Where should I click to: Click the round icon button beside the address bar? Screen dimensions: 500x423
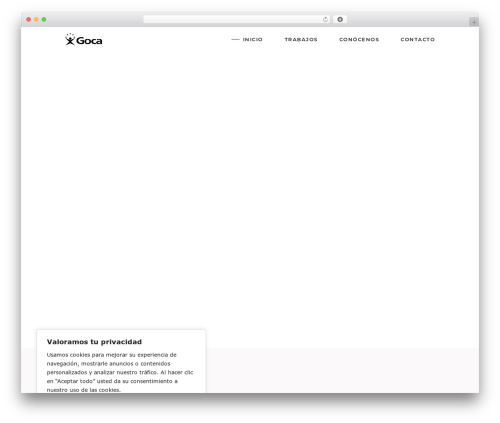tap(340, 19)
